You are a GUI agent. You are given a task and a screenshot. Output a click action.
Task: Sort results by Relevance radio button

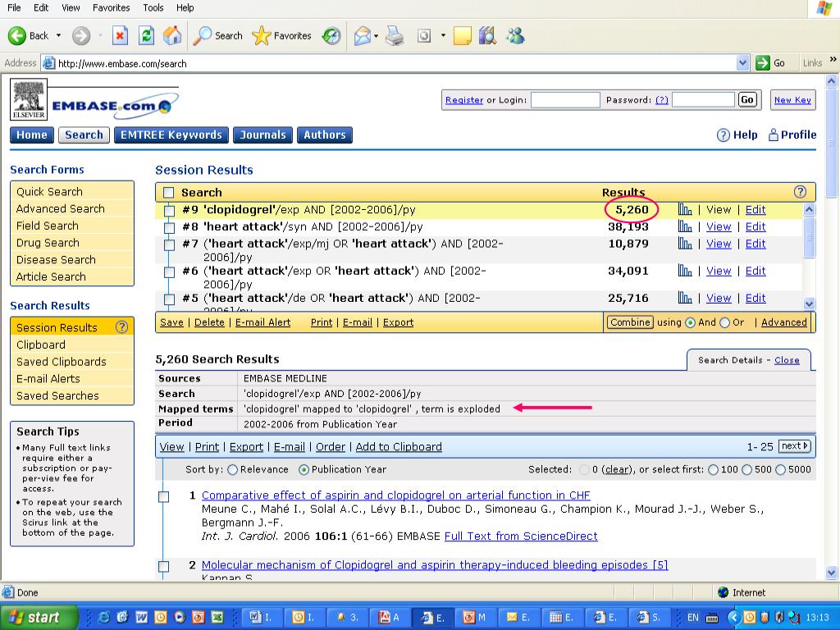click(232, 470)
